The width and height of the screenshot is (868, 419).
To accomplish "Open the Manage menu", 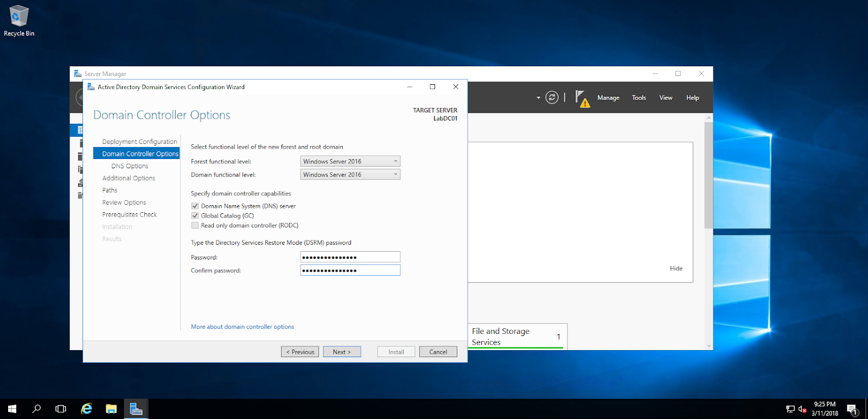I will (x=608, y=98).
